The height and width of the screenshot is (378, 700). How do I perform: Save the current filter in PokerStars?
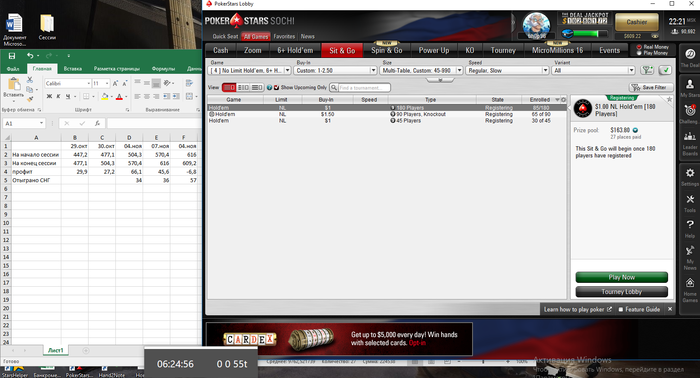(651, 87)
